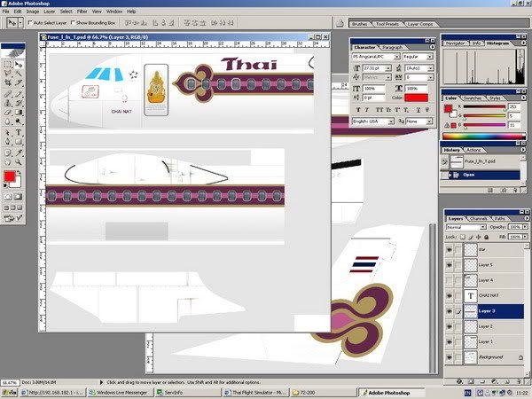Select the Hand tool
Screen dimensions: 532x399
click(x=7, y=162)
